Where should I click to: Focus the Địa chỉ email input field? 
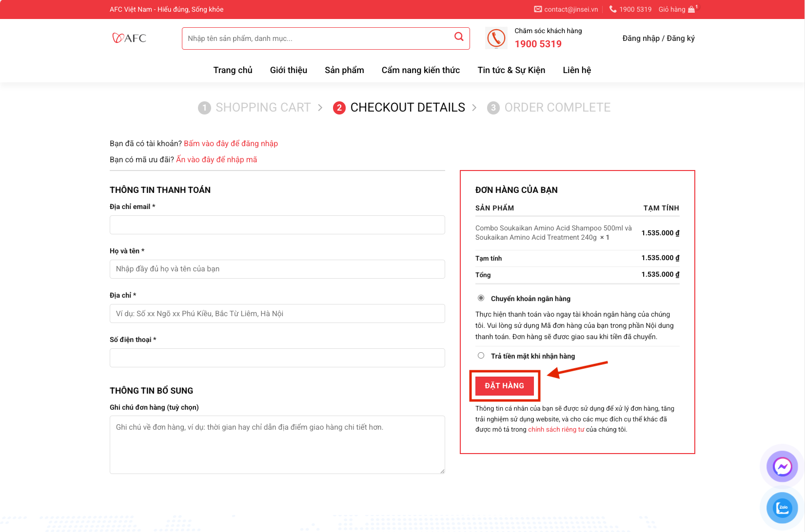point(277,225)
